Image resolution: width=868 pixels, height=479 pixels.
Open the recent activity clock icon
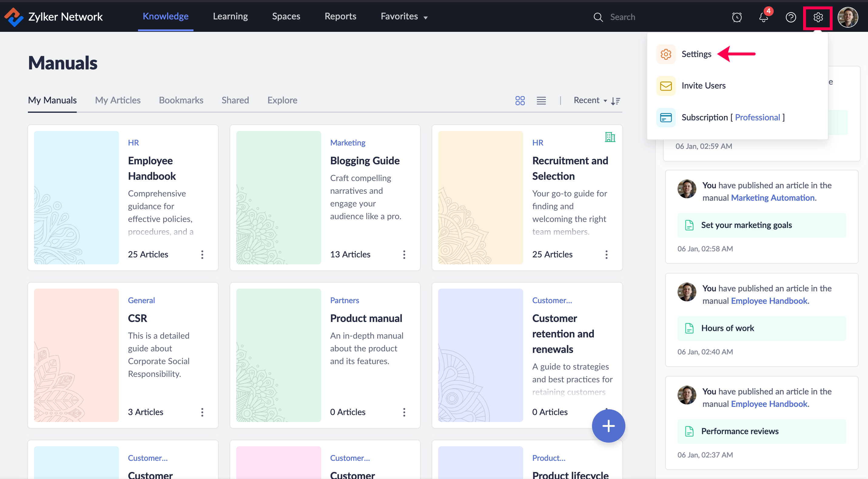point(737,17)
